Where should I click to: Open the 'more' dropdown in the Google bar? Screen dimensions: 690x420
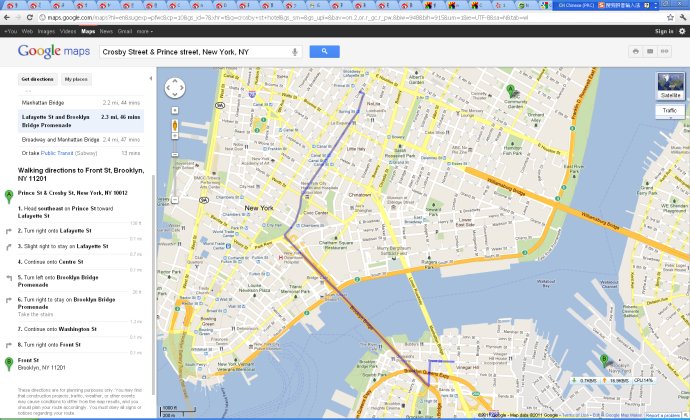pos(141,31)
